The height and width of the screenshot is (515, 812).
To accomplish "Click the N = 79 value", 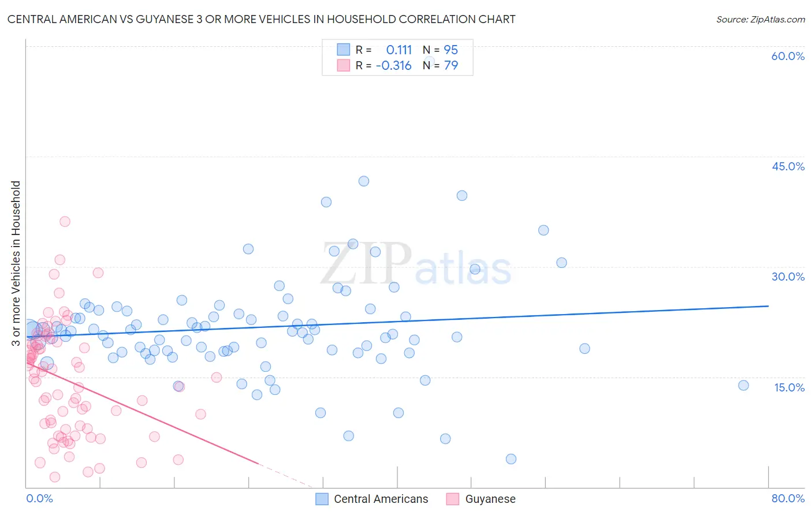I will click(x=440, y=65).
